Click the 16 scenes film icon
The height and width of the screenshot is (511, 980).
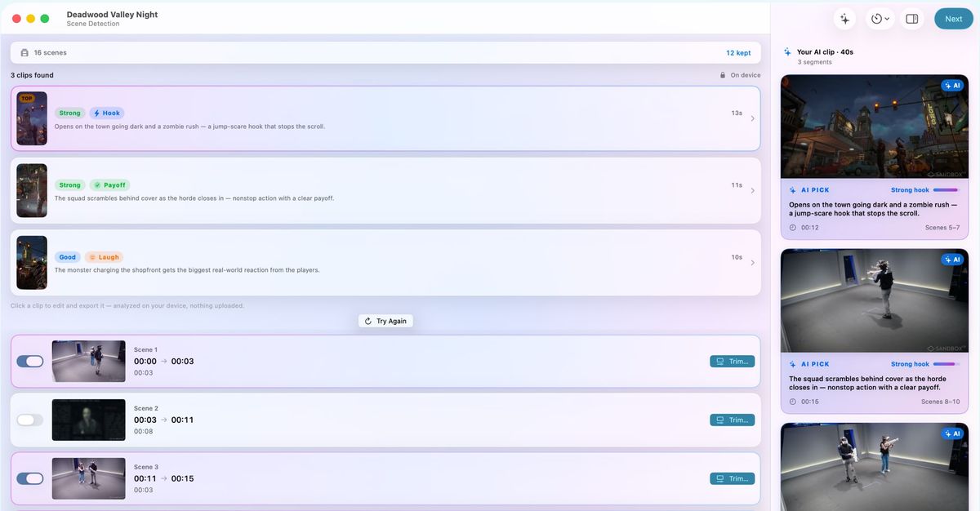pos(24,52)
